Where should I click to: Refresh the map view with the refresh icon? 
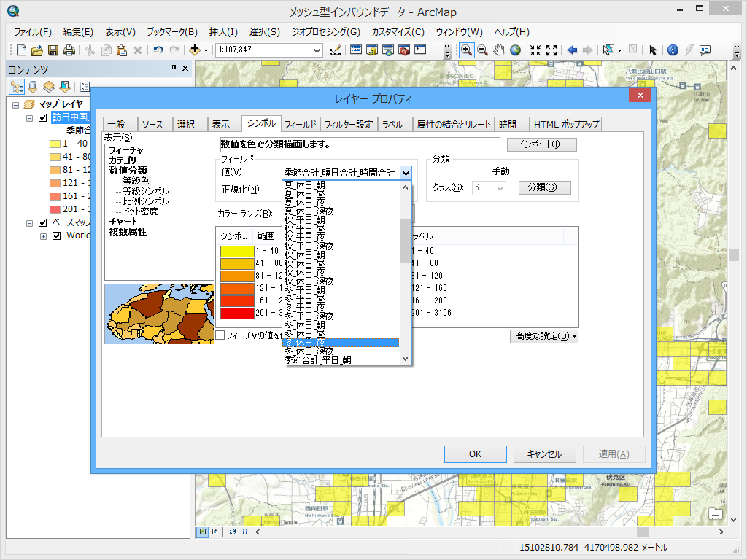point(233,532)
